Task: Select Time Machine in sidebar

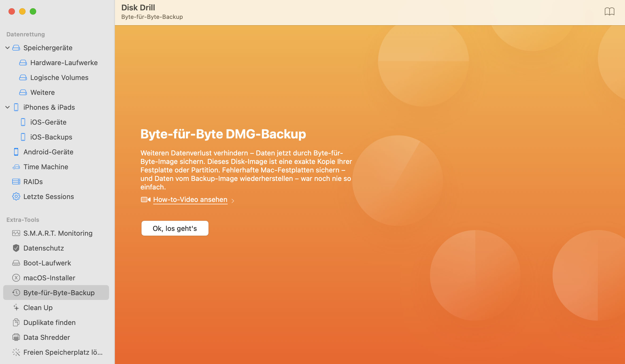Action: click(x=45, y=166)
